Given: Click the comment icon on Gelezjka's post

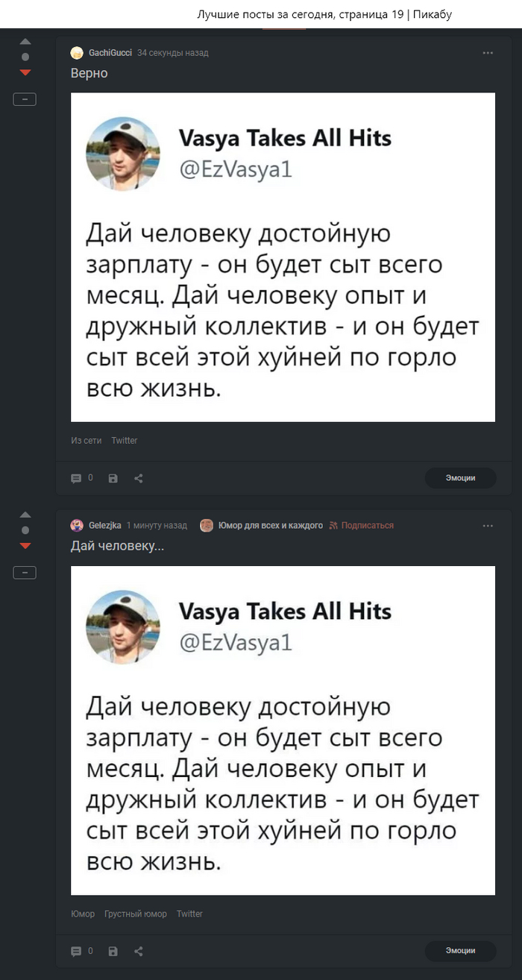Looking at the screenshot, I should [75, 952].
